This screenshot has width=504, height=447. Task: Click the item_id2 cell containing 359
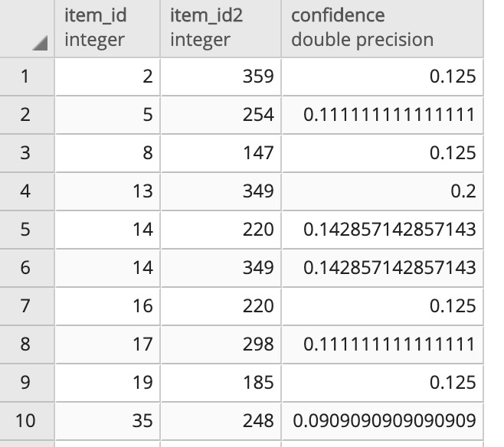[x=220, y=77]
